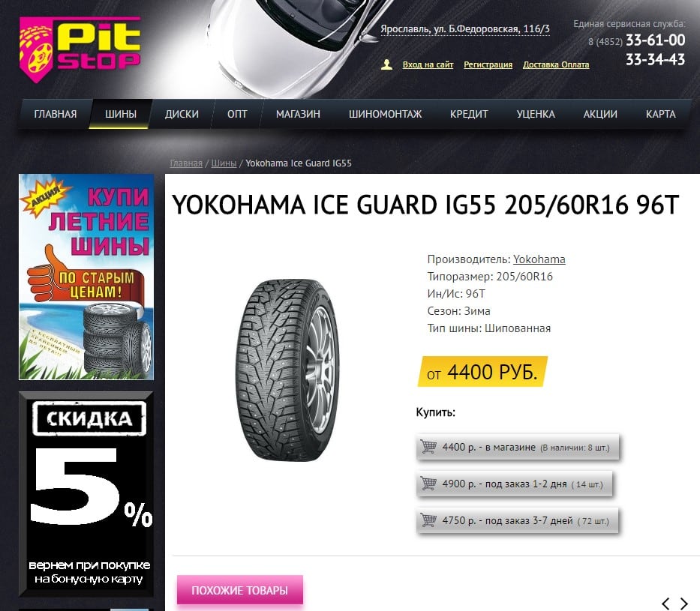Viewport: 700px width, 611px height.
Task: Click the cart icon for 4900 р. под заказ 1-2 дня
Action: pyautogui.click(x=428, y=484)
